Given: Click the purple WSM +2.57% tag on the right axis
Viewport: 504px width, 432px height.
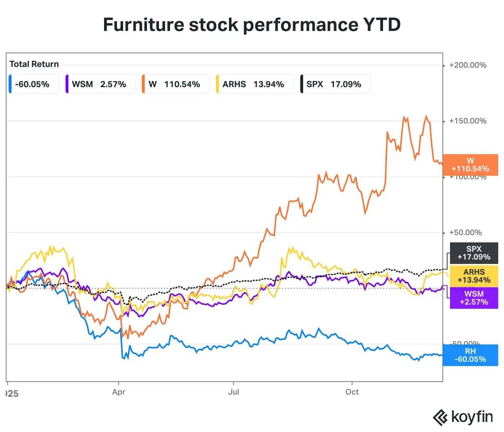Looking at the screenshot, I should 474,298.
